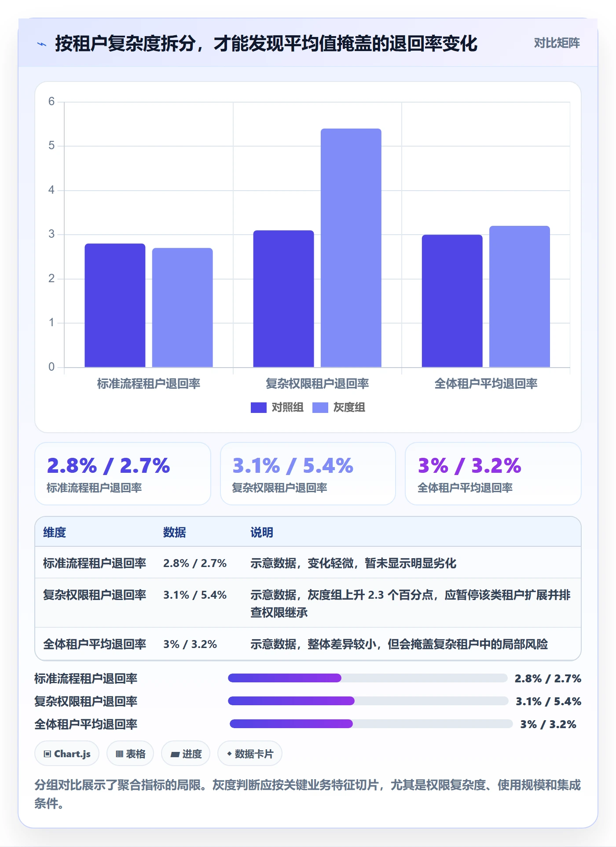
Task: Click the 对照组 bar for 复杂权限租户退回率
Action: (283, 298)
